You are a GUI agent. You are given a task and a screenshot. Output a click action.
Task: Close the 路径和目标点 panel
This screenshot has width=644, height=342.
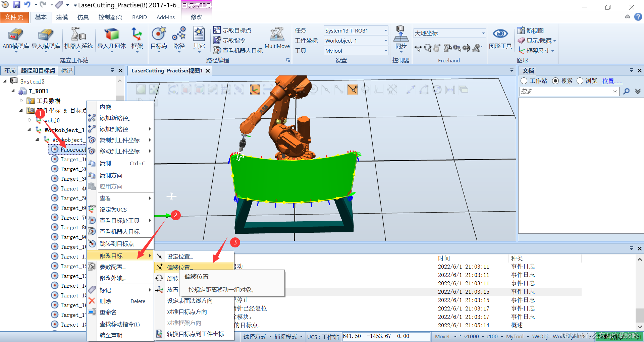pos(121,70)
